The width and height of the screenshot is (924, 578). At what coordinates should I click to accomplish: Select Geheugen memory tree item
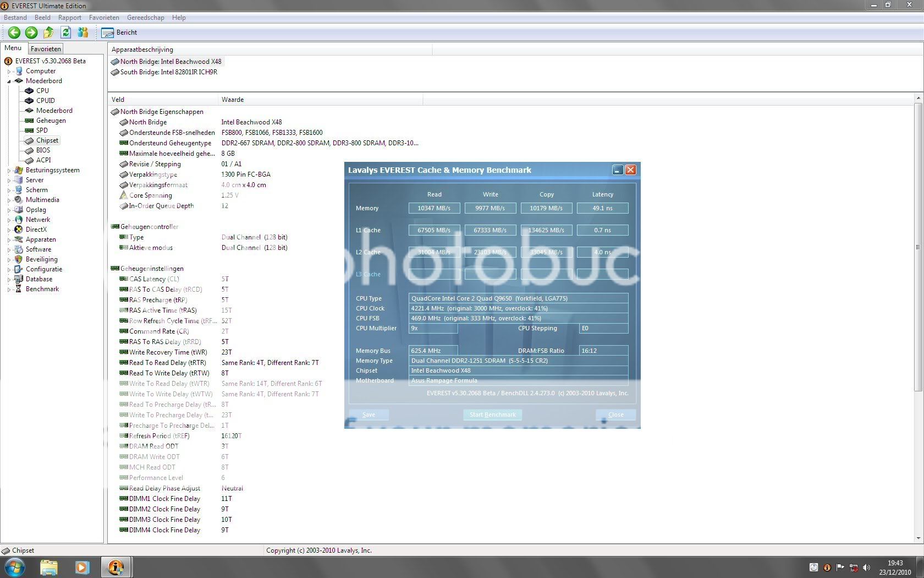click(x=51, y=121)
